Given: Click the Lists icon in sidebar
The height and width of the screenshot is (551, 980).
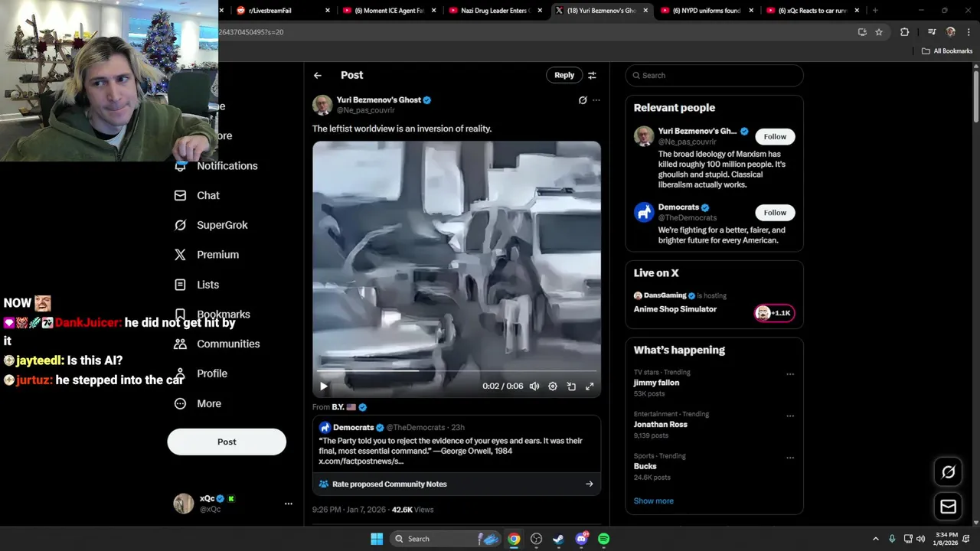Looking at the screenshot, I should [x=180, y=285].
